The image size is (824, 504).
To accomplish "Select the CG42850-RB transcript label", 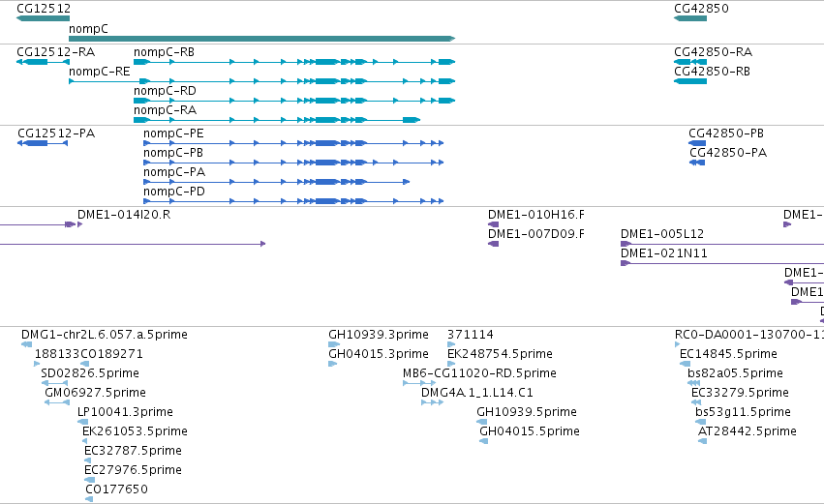I will coord(712,72).
